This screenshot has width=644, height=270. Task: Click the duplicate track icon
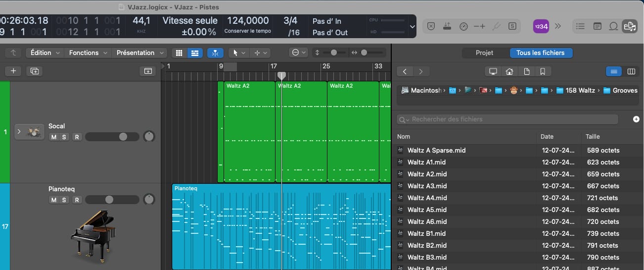click(35, 71)
